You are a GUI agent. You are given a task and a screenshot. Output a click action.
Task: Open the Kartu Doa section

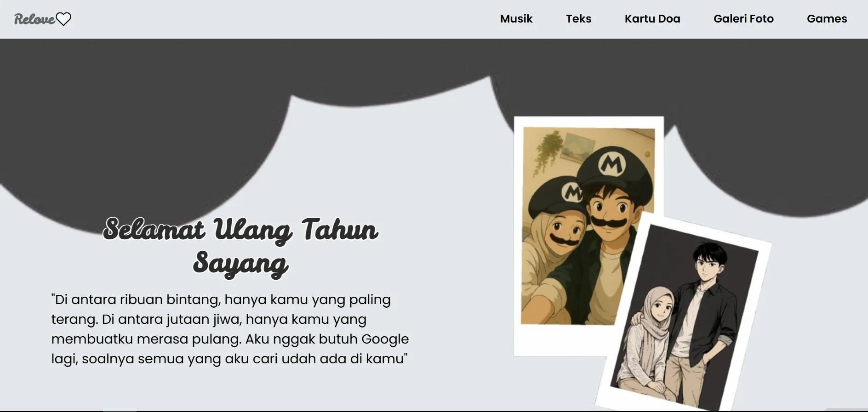tap(652, 19)
